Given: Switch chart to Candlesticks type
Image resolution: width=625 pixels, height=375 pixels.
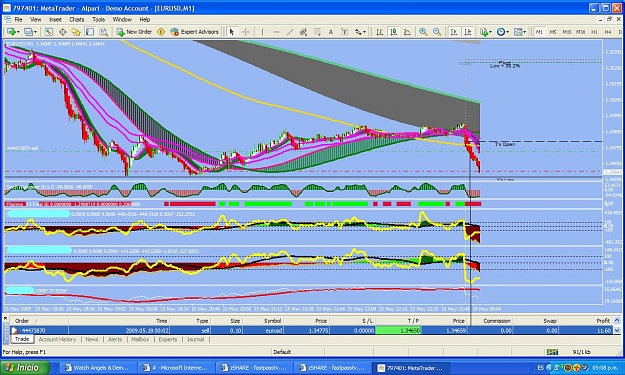Looking at the screenshot, I should pyautogui.click(x=393, y=32).
